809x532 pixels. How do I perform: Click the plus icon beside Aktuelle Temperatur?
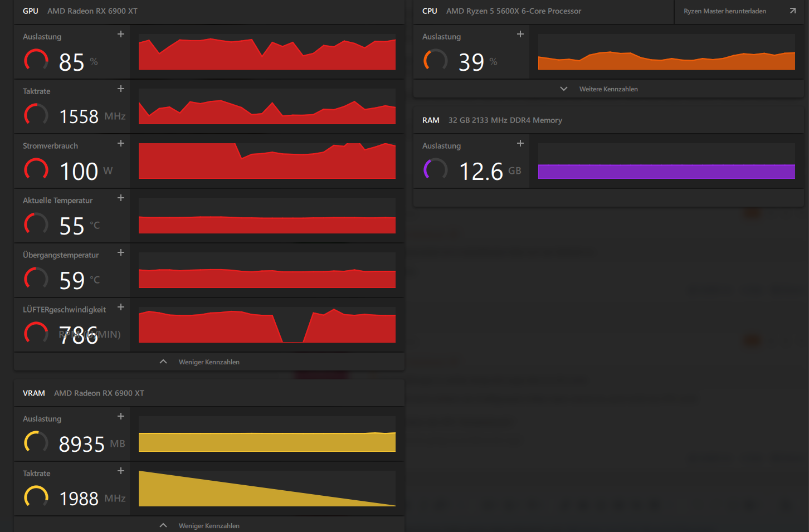(x=121, y=198)
